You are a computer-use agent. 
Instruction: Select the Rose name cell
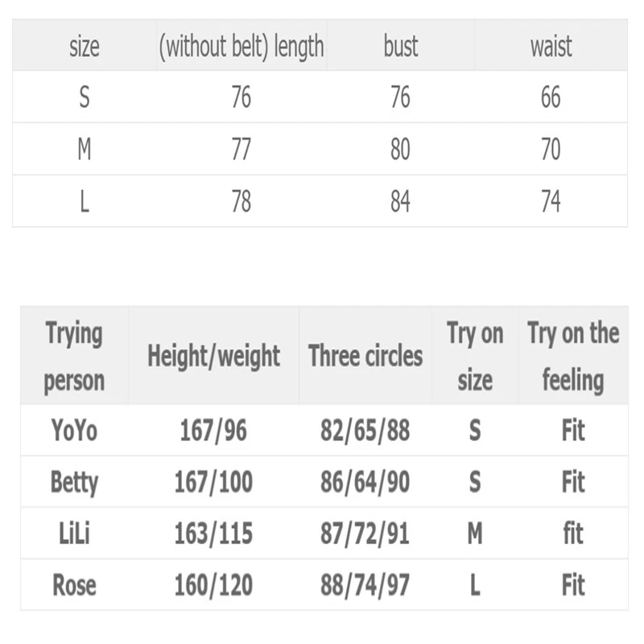[x=74, y=584]
